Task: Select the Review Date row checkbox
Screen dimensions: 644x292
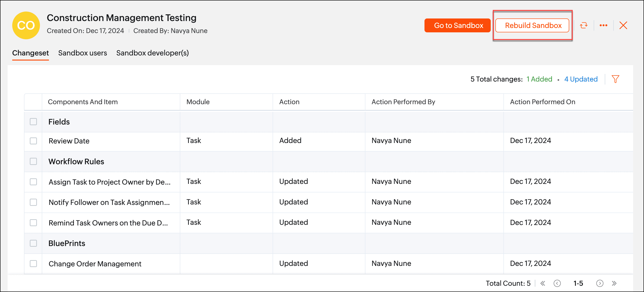Action: (x=33, y=141)
